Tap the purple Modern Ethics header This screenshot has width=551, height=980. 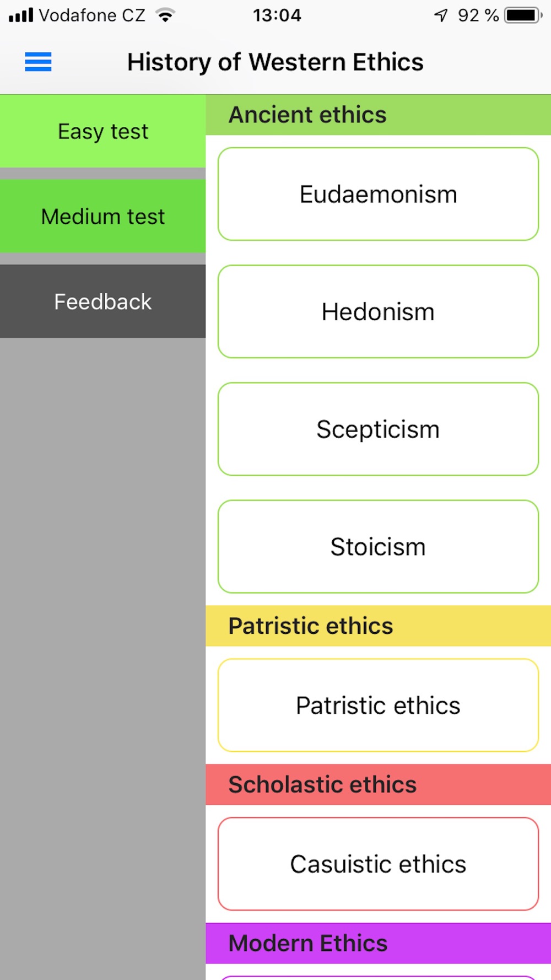378,943
